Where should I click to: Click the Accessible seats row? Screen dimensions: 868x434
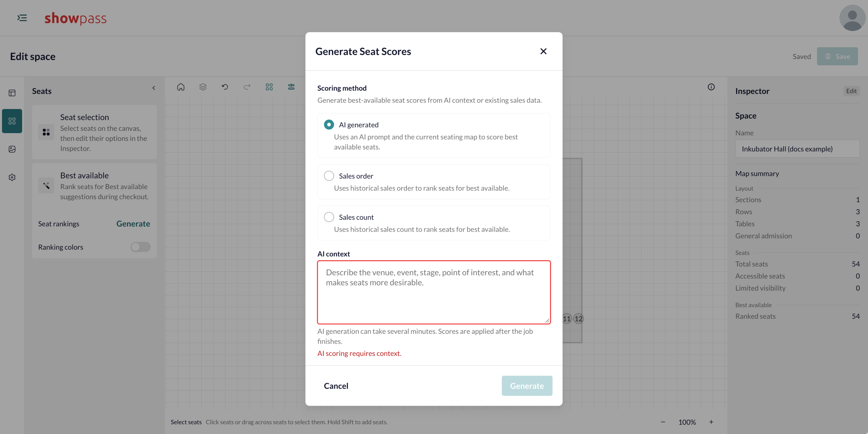797,276
